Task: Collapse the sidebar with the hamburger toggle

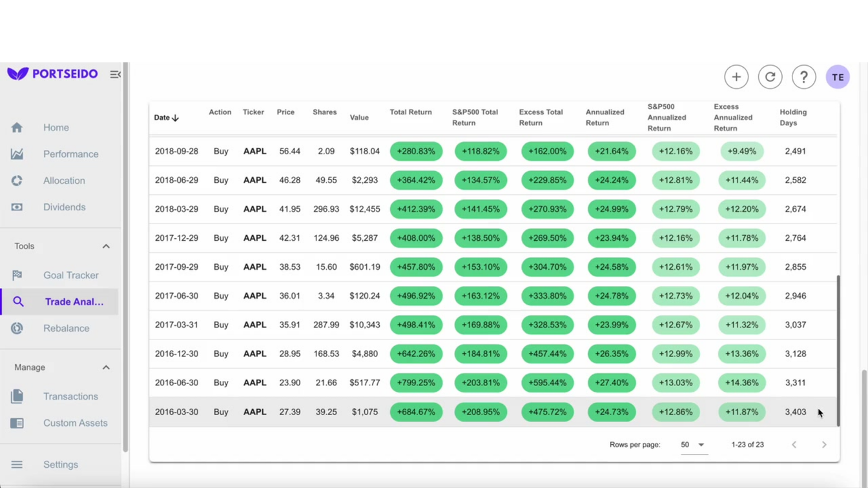Action: coord(115,74)
